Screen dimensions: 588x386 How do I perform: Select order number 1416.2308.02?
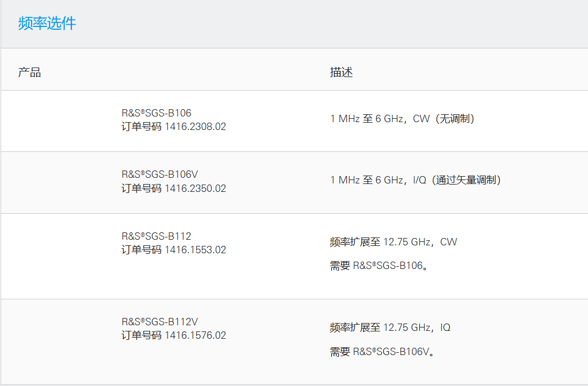pyautogui.click(x=195, y=127)
